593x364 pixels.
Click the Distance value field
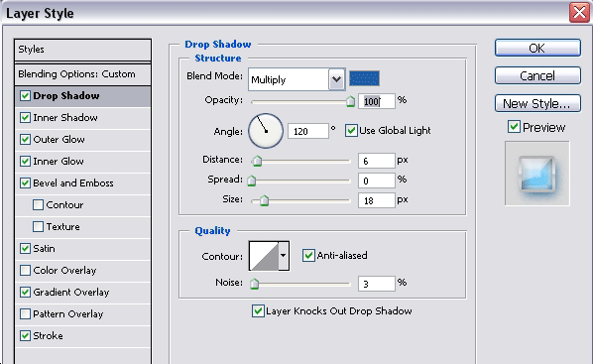pyautogui.click(x=376, y=161)
